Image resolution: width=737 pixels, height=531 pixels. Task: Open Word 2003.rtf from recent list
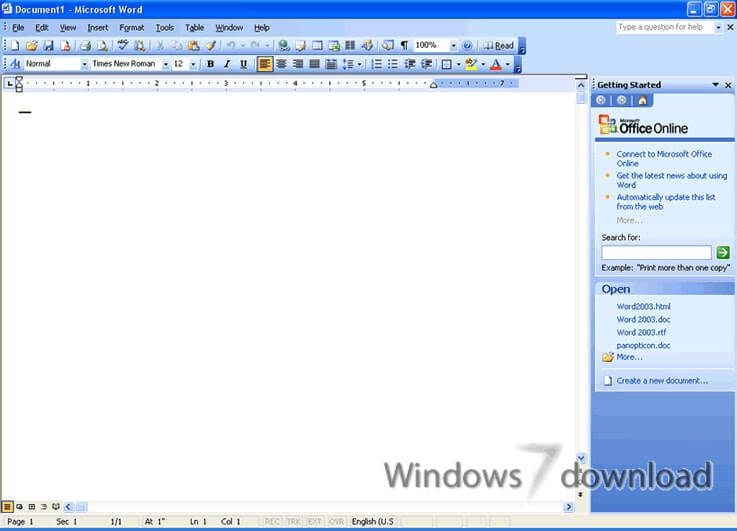[x=641, y=332]
